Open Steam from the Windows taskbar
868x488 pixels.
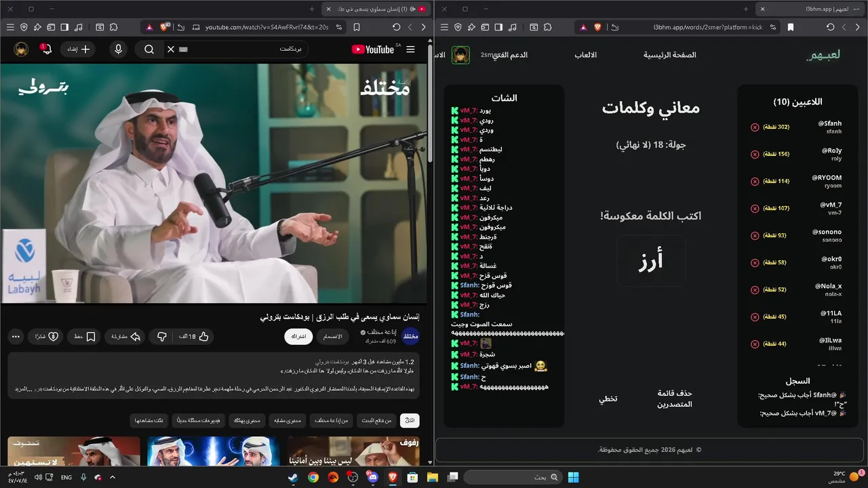(293, 477)
